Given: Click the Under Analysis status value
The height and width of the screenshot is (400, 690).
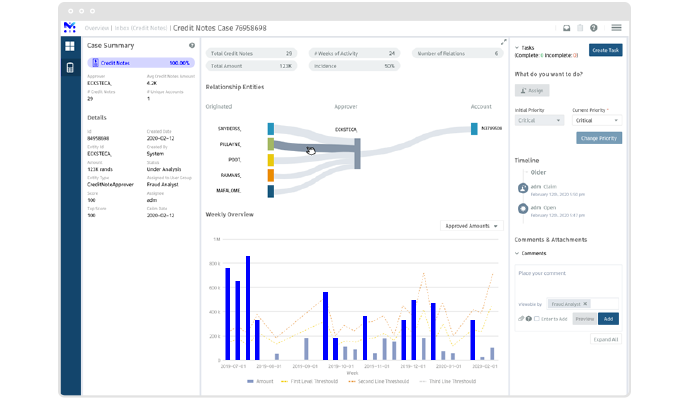Looking at the screenshot, I should pos(164,169).
